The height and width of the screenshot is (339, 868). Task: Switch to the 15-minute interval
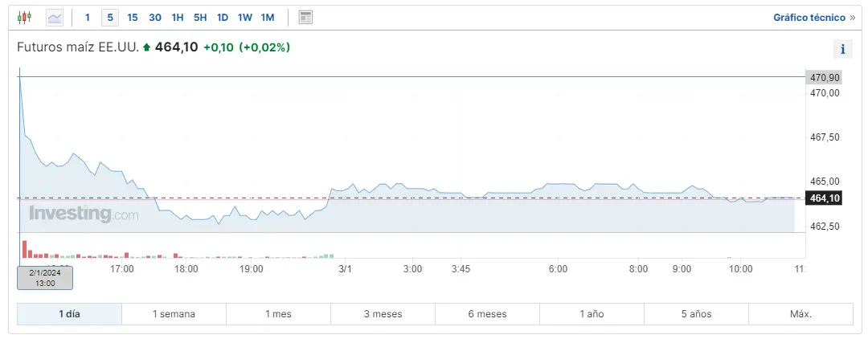tap(133, 17)
